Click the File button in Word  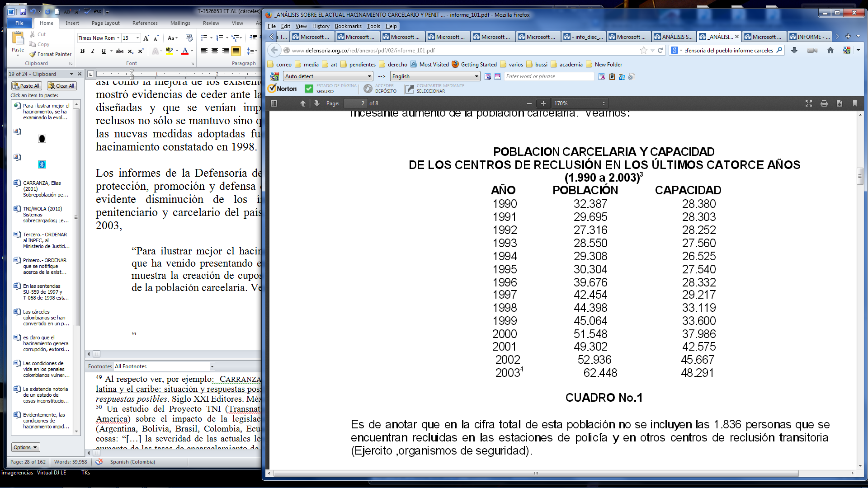[x=19, y=23]
